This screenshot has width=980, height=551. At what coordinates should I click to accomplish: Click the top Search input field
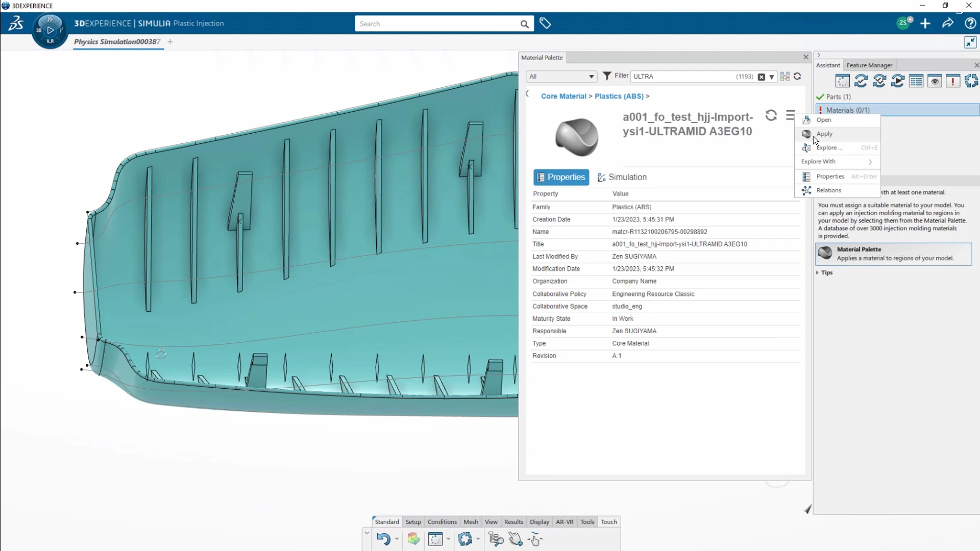pyautogui.click(x=438, y=24)
